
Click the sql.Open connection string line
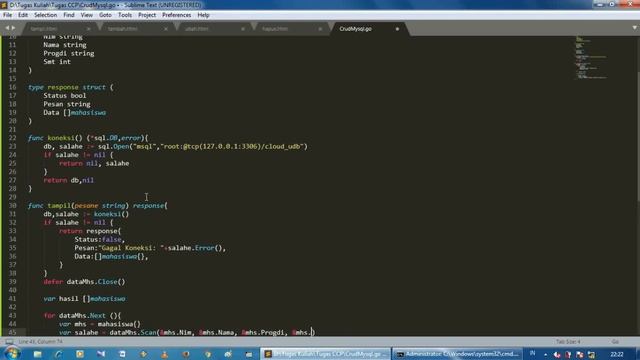point(176,147)
